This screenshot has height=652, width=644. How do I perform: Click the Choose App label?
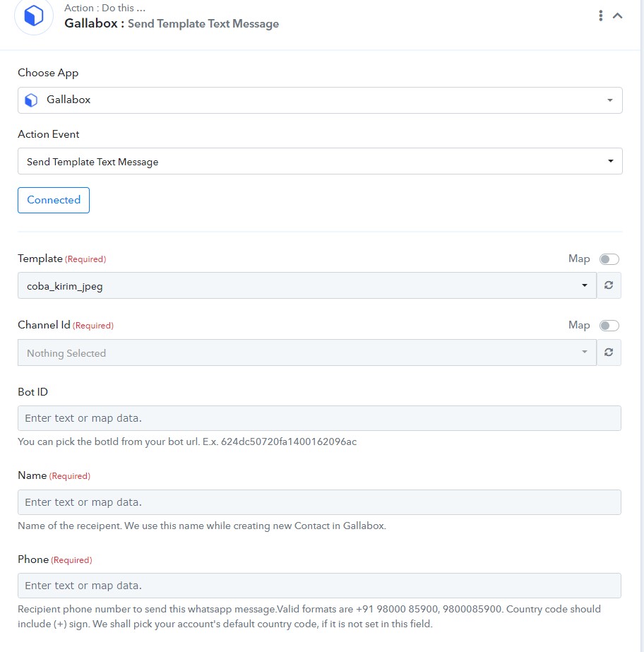48,73
